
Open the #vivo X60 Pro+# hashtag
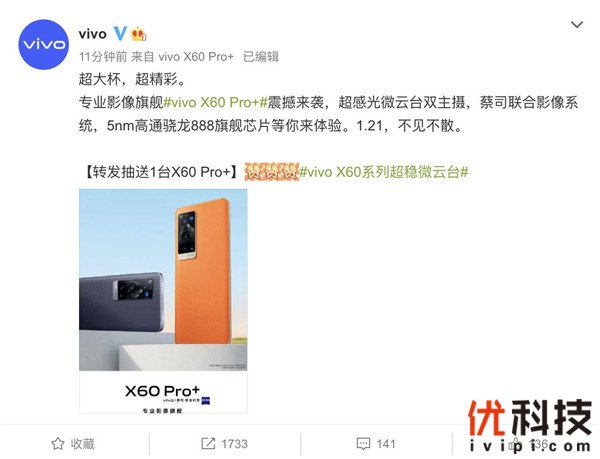tap(215, 103)
